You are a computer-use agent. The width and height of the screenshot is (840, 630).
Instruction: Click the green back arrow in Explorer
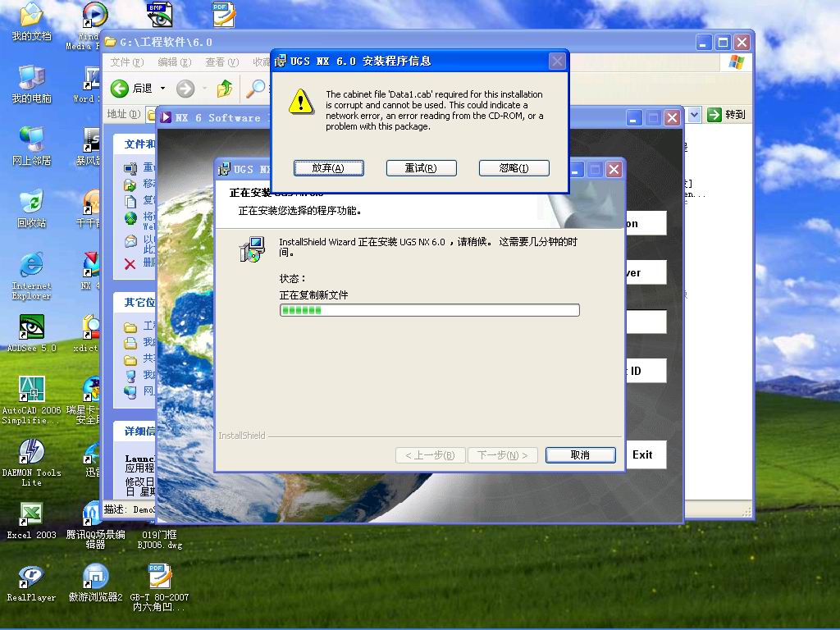[x=120, y=89]
